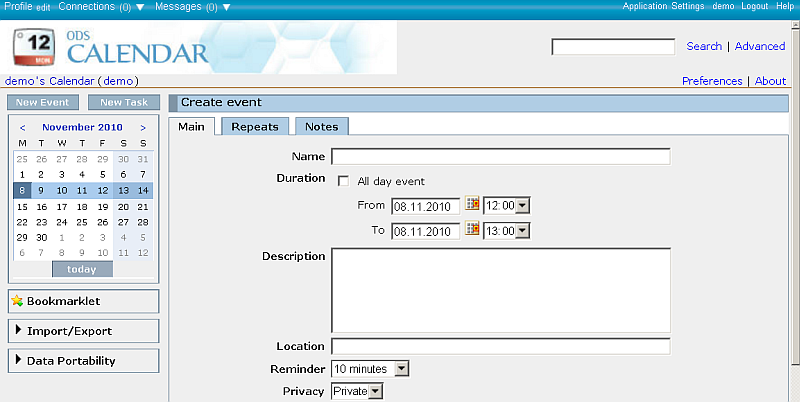Open date picker icon for From date

[473, 204]
